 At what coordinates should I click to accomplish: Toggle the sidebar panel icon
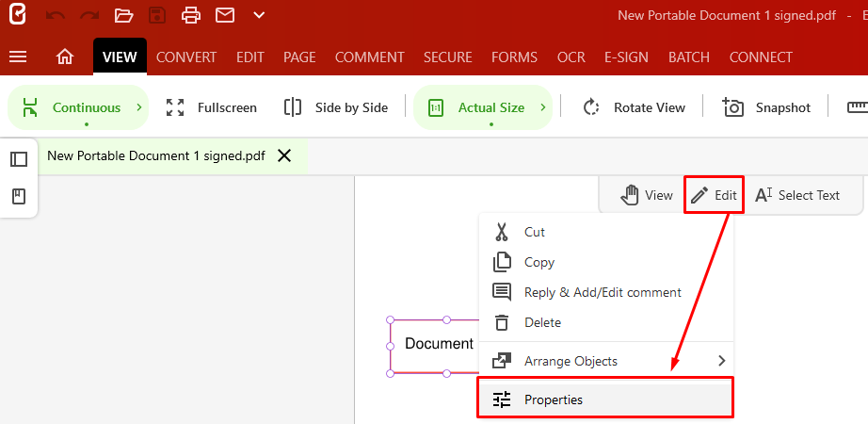(19, 159)
